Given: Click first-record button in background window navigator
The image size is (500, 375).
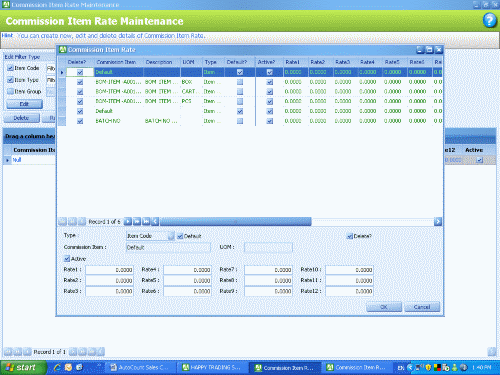Looking at the screenshot, I should click(x=8, y=352).
